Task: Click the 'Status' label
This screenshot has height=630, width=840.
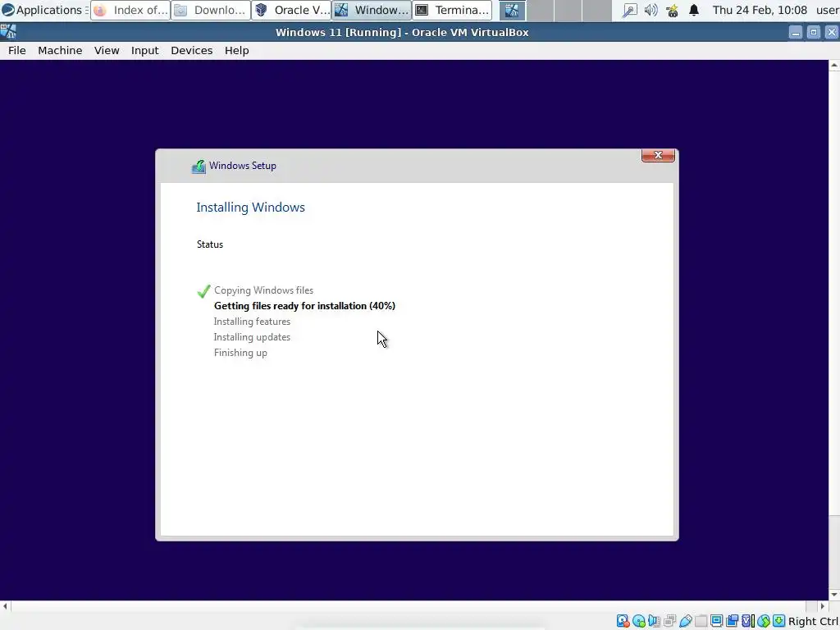Action: tap(209, 244)
